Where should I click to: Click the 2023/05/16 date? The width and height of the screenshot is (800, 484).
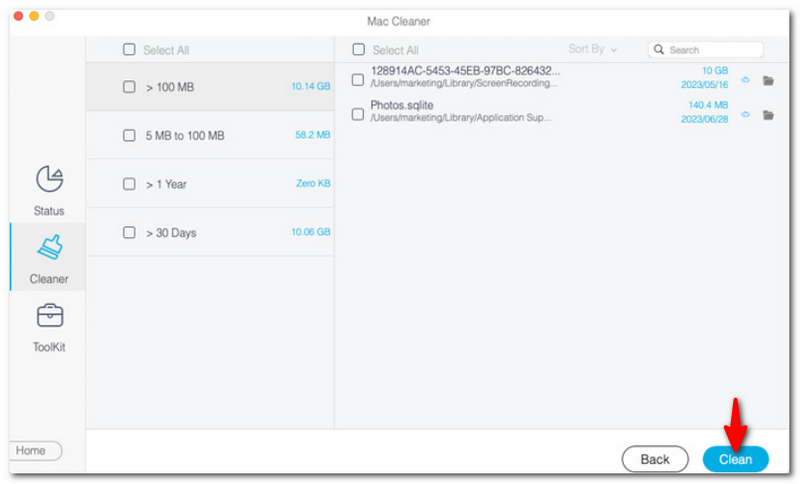705,85
